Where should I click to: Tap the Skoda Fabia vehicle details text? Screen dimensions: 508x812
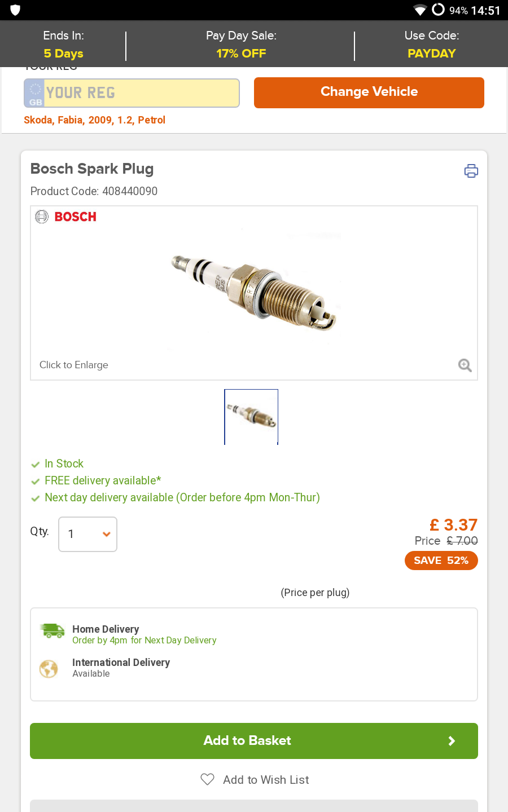[94, 120]
